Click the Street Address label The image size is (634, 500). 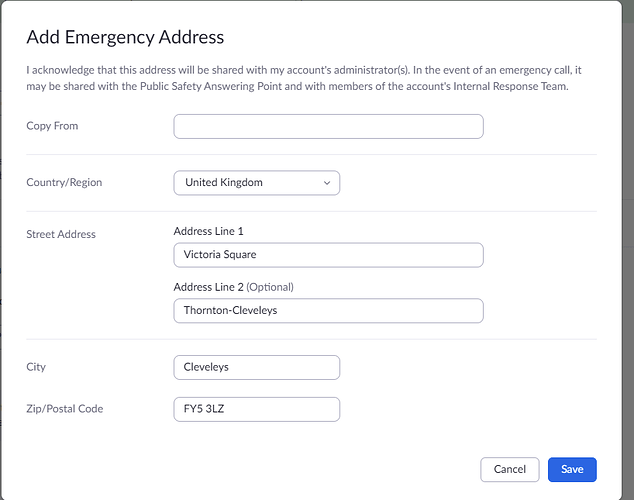(x=61, y=234)
